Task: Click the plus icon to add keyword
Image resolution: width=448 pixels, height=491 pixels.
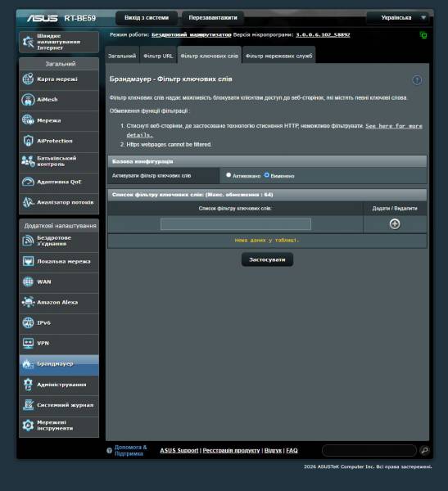Action: (395, 224)
